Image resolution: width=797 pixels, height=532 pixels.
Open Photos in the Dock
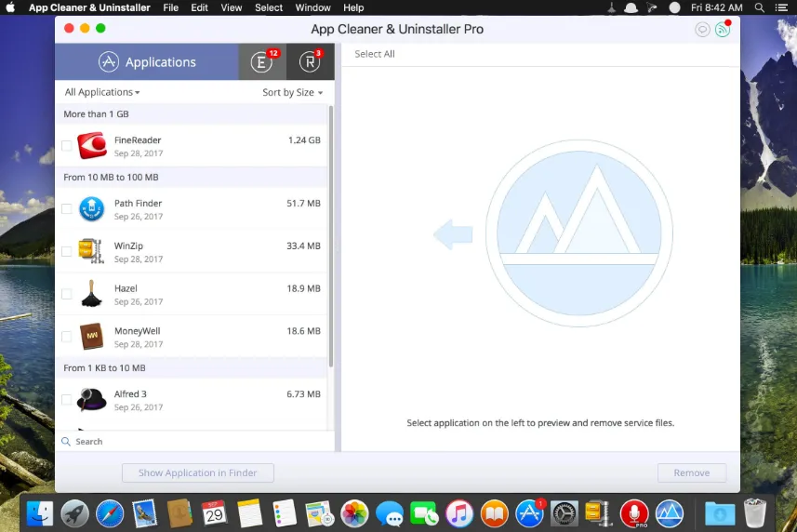coord(354,513)
